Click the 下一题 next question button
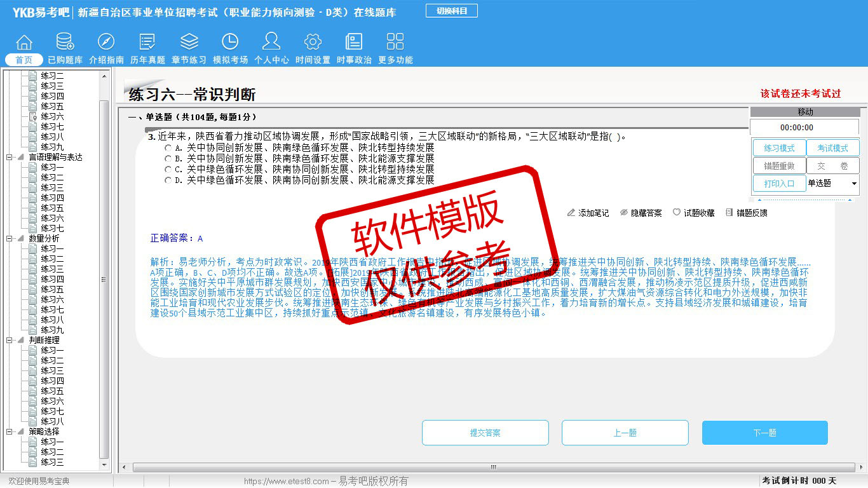The height and width of the screenshot is (488, 868). coord(764,433)
